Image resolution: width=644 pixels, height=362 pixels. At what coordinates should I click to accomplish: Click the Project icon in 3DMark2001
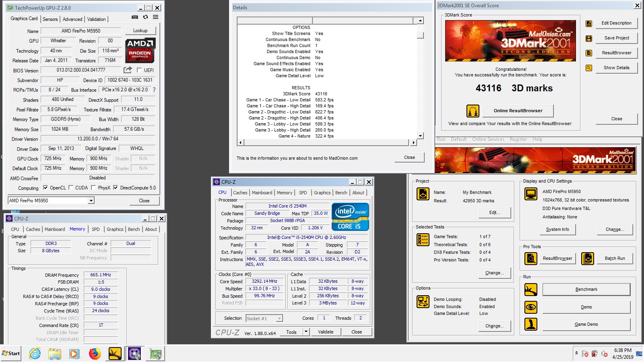pos(423,194)
